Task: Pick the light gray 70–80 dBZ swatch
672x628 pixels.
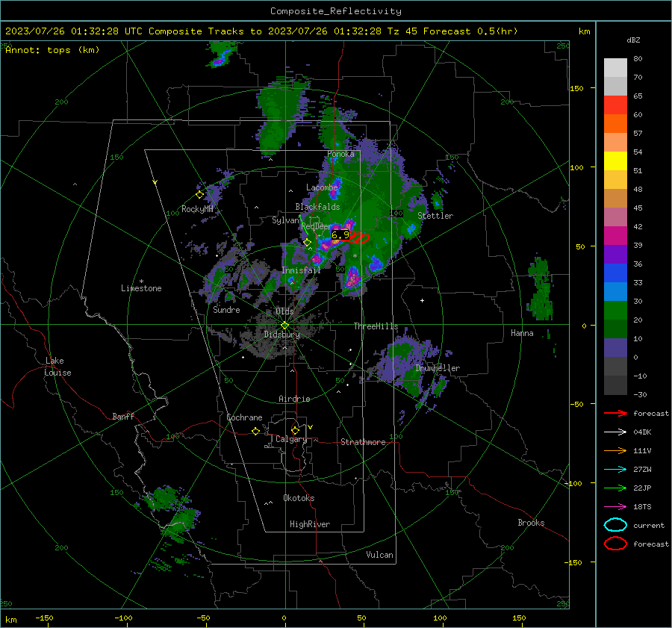Action: point(615,68)
